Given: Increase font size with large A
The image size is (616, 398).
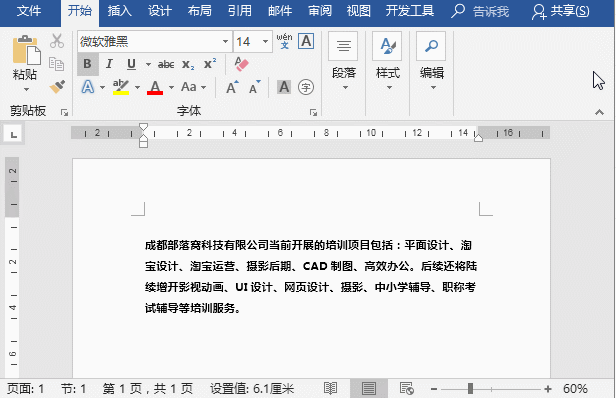Looking at the screenshot, I should pos(232,87).
